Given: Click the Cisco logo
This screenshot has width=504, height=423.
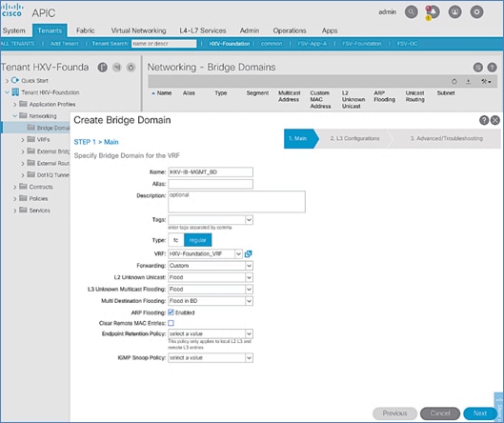Looking at the screenshot, I should (11, 10).
